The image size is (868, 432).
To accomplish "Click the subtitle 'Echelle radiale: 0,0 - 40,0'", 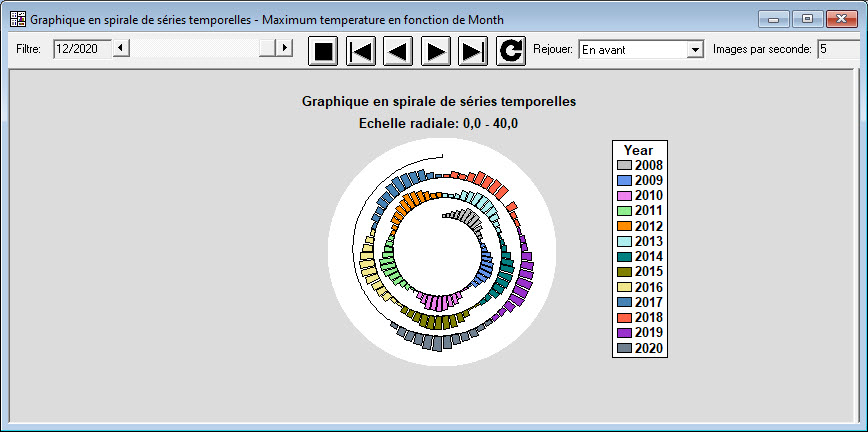I will (438, 124).
